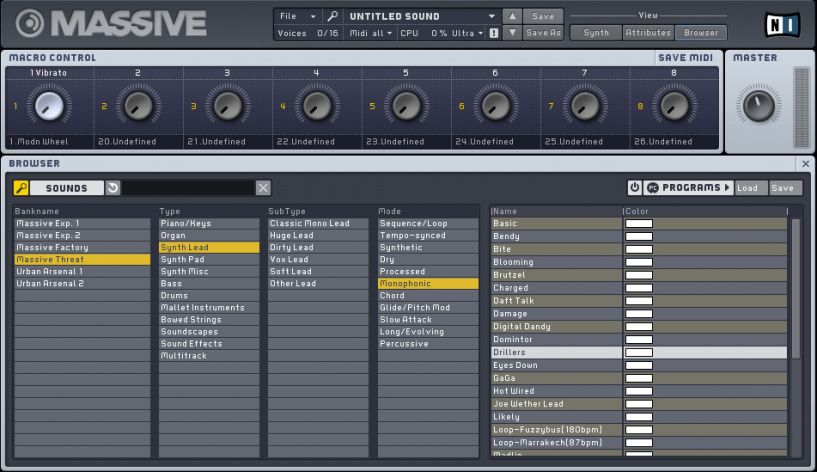The width and height of the screenshot is (817, 472).
Task: Click macro 1 Modn Wheel assignment label
Action: (x=49, y=141)
